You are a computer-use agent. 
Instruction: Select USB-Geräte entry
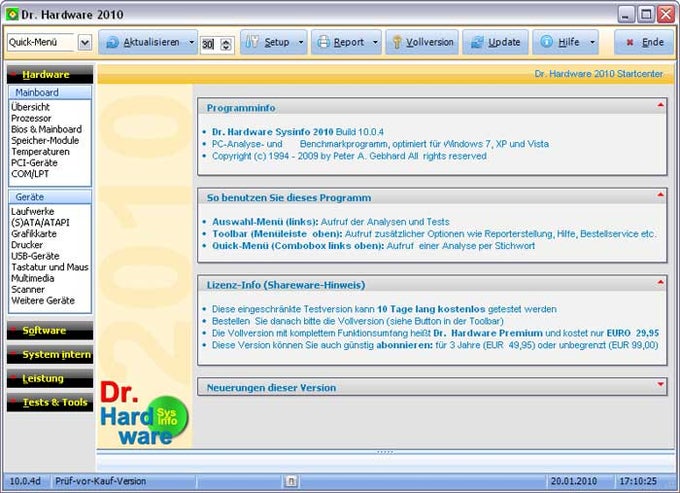coord(35,256)
